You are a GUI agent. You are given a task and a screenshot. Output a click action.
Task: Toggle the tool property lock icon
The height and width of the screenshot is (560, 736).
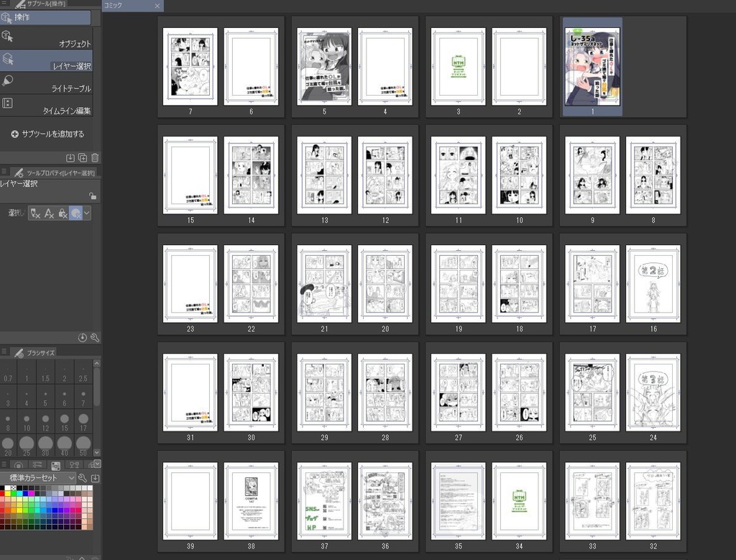pyautogui.click(x=93, y=196)
